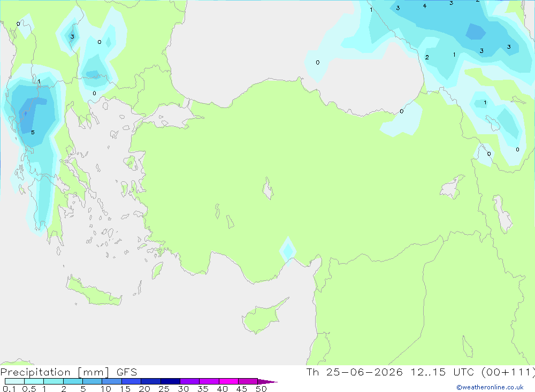Pick the legend swatch between 5 and 10
Image resolution: width=535 pixels, height=392 pixels.
pos(92,381)
